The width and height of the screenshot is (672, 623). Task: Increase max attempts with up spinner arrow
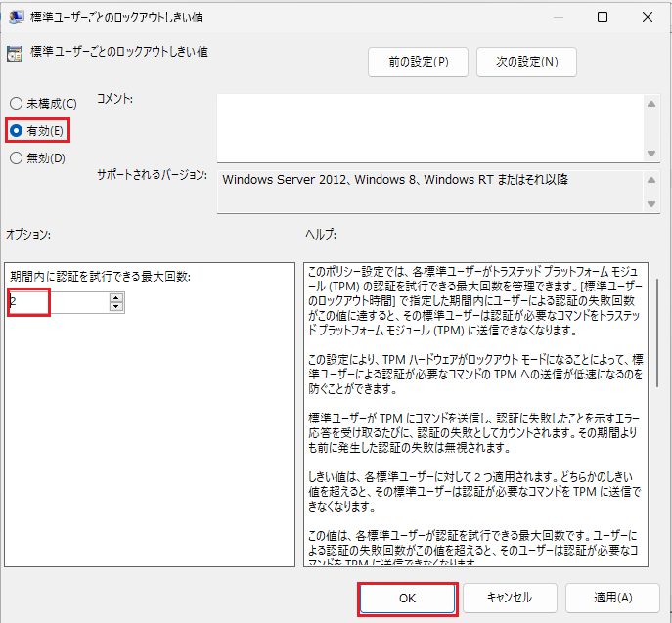point(116,297)
